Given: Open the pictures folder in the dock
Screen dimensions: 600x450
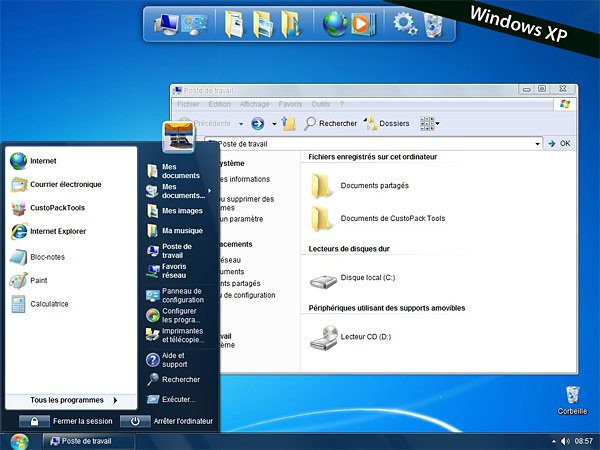Looking at the screenshot, I should 263,24.
